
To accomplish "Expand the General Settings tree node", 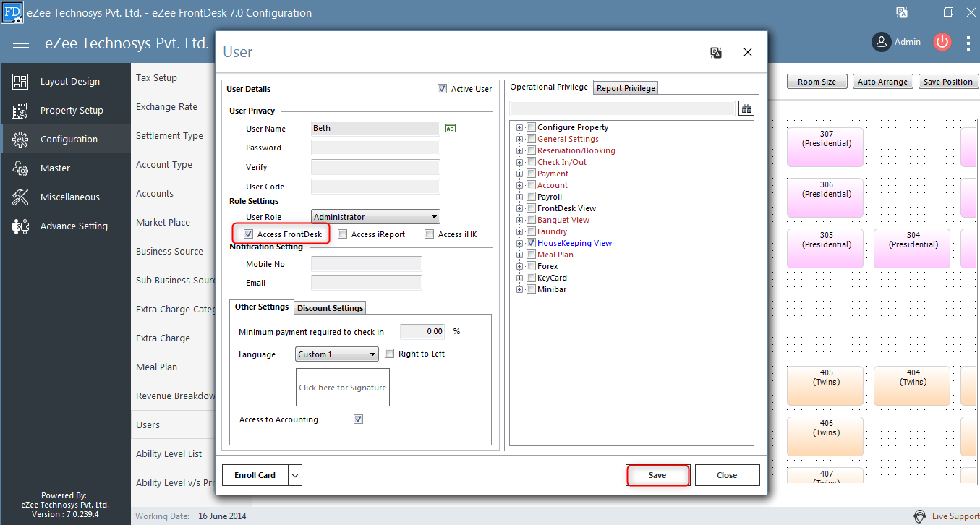I will click(519, 139).
